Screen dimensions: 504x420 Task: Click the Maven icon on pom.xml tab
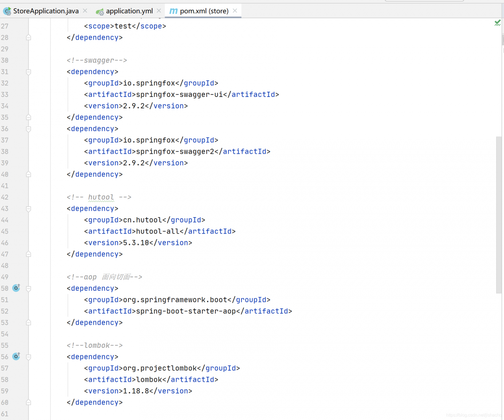click(x=173, y=11)
